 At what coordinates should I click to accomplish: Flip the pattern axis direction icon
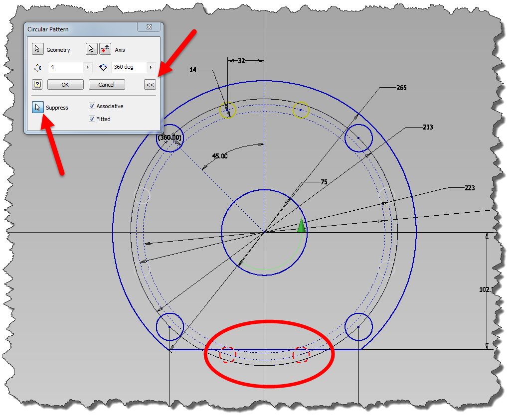click(105, 49)
